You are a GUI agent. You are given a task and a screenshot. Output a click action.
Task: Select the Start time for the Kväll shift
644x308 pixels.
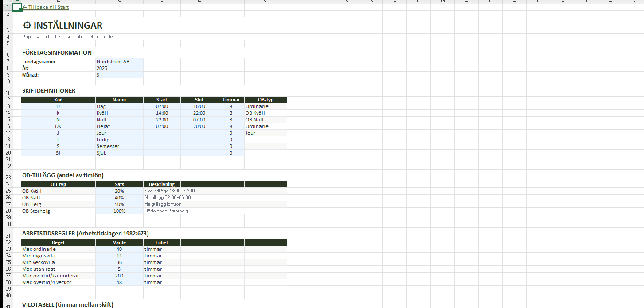162,113
